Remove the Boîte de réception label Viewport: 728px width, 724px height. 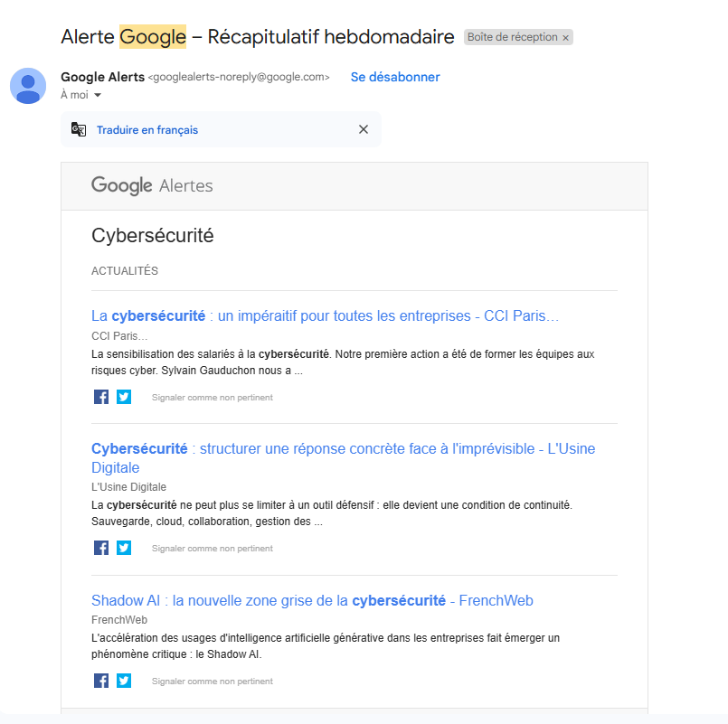pos(566,38)
